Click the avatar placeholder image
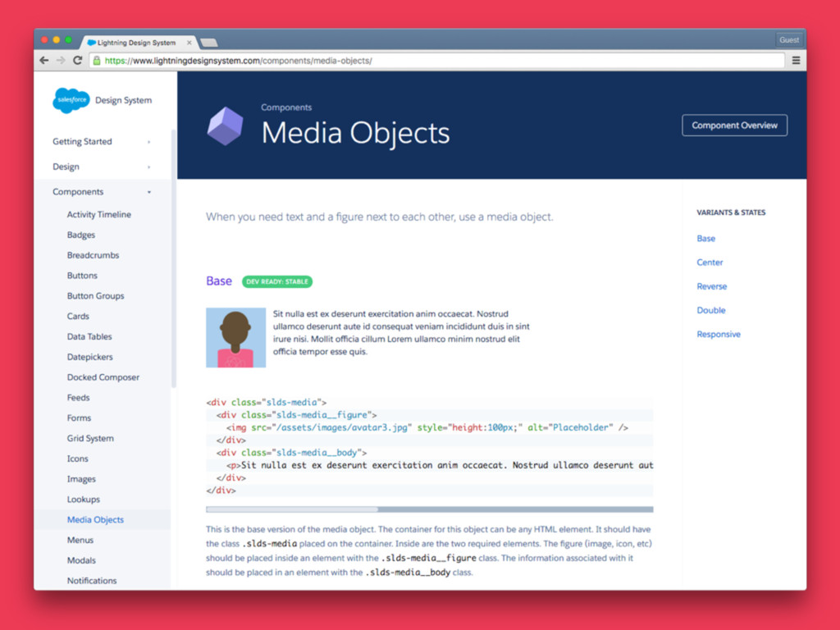 pyautogui.click(x=235, y=337)
